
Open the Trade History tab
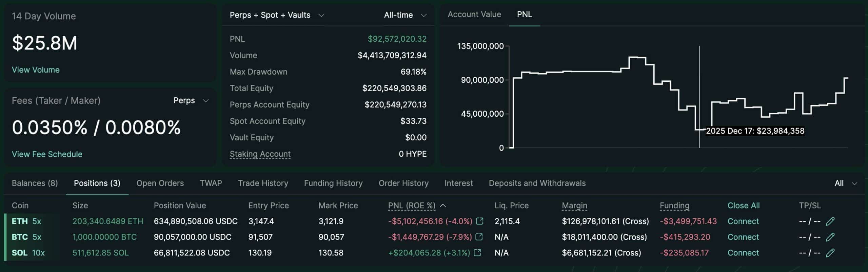(x=263, y=183)
